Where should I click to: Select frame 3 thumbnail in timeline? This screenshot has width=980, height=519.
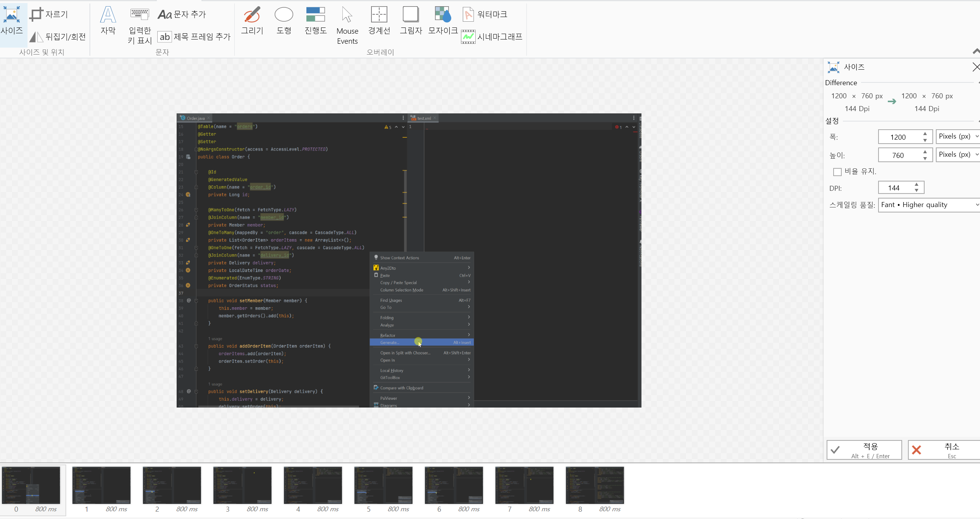[x=242, y=485]
